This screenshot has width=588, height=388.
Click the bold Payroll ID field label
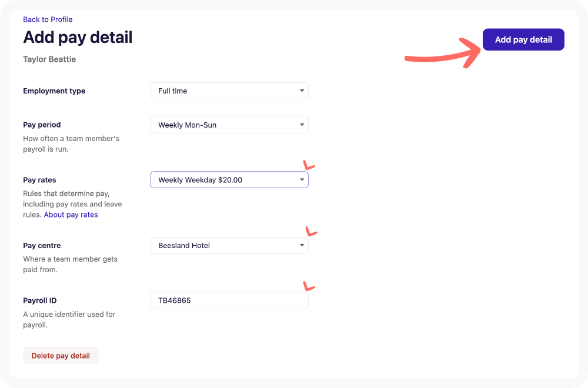click(39, 300)
